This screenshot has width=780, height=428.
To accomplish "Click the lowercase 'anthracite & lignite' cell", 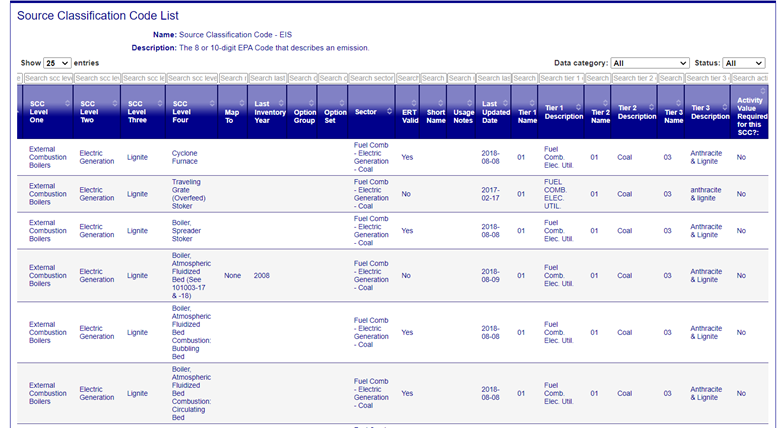I will (x=705, y=194).
